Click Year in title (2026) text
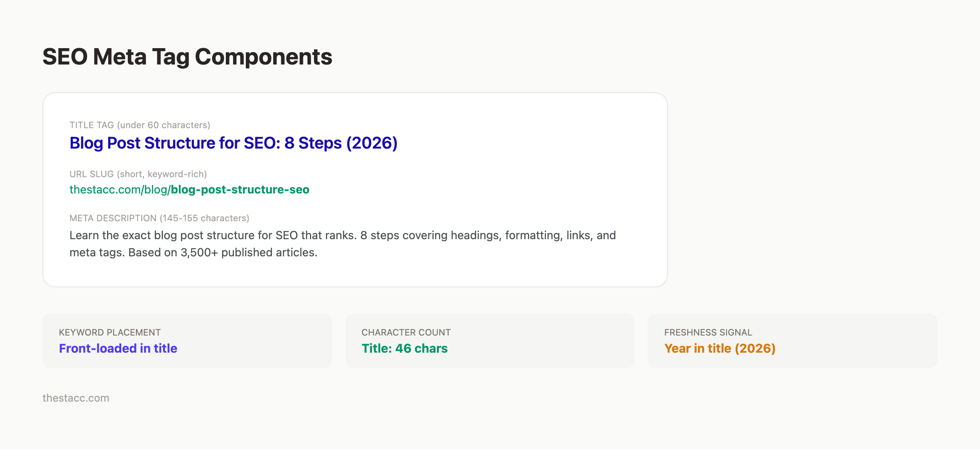980x449 pixels. coord(719,349)
